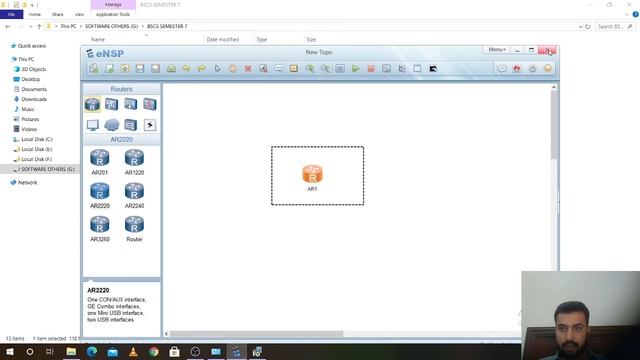Open VLC media player from taskbar
The height and width of the screenshot is (360, 640).
pos(133,351)
